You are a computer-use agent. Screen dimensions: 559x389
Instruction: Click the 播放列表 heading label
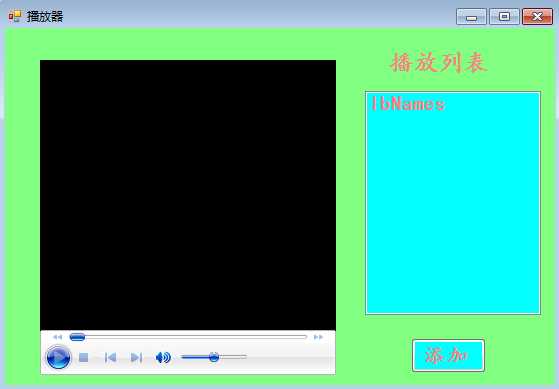439,63
